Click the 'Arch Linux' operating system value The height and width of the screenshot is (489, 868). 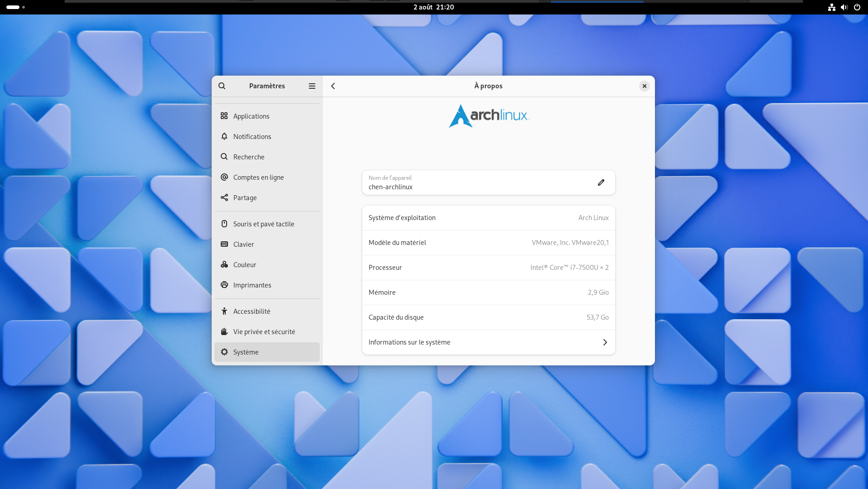593,218
